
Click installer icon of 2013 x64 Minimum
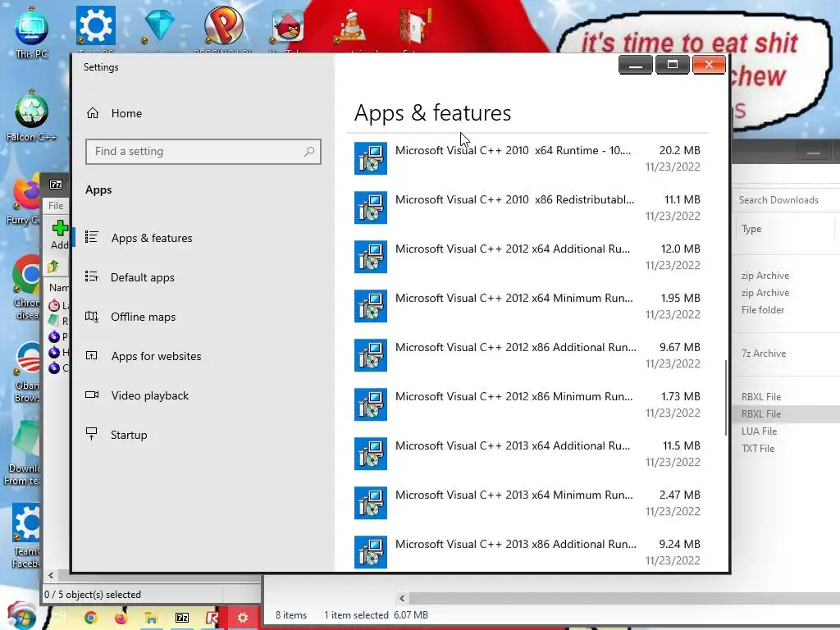tap(371, 504)
